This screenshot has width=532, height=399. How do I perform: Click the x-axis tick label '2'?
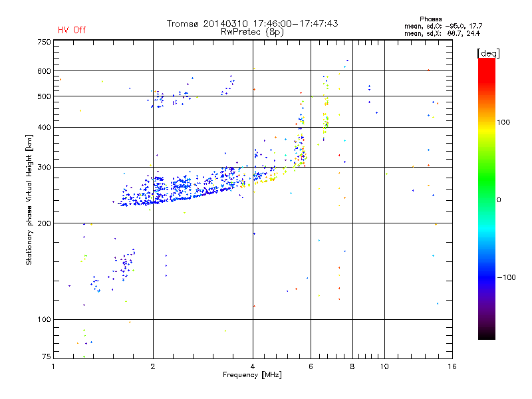153,366
